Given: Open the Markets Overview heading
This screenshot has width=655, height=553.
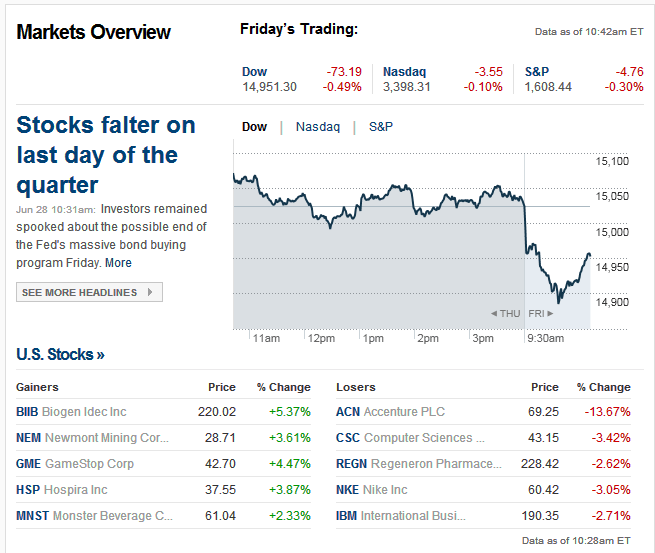Looking at the screenshot, I should pos(94,32).
